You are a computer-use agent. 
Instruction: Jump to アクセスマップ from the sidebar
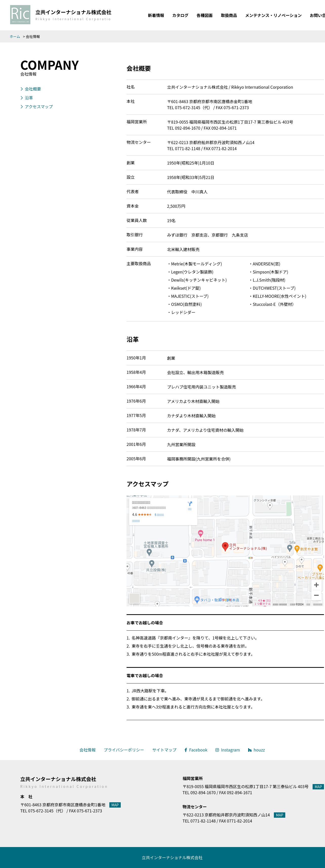pos(39,106)
